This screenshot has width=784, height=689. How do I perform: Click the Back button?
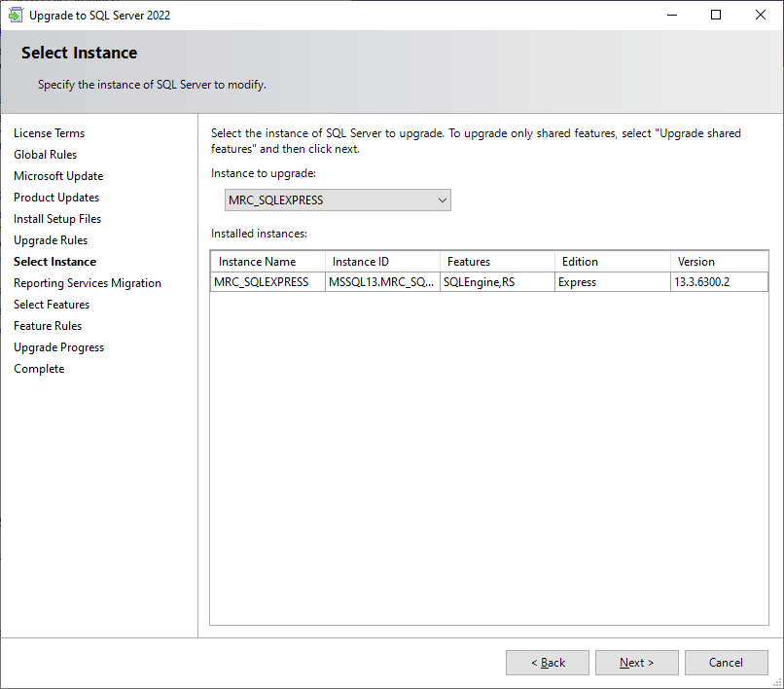pyautogui.click(x=547, y=663)
